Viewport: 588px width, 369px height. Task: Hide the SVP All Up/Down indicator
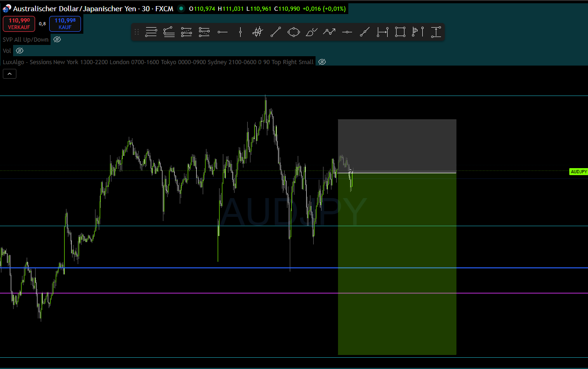pos(57,39)
